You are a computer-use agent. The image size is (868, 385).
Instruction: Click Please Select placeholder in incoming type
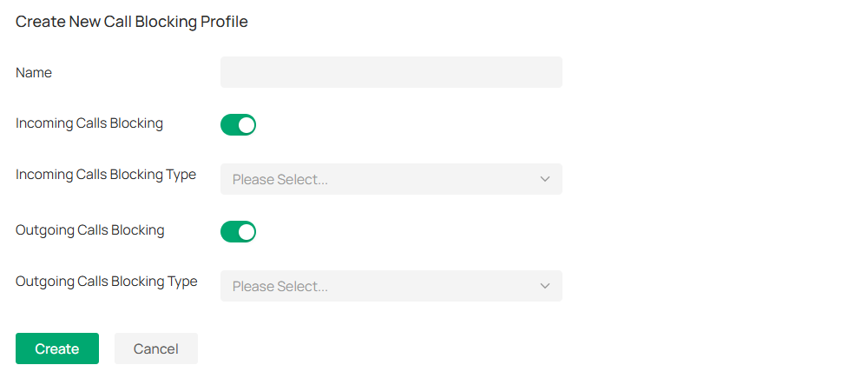pyautogui.click(x=280, y=180)
